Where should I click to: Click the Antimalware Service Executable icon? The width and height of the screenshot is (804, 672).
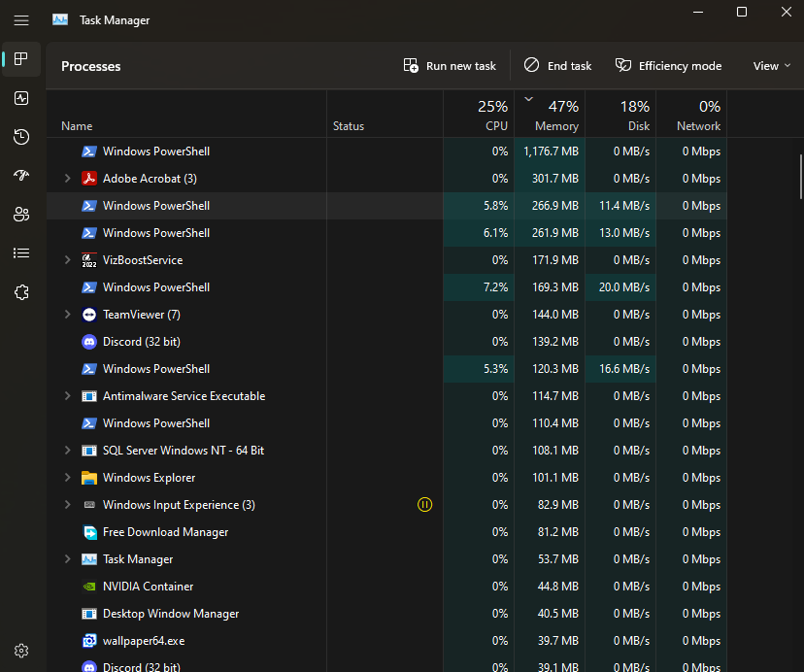click(x=89, y=396)
